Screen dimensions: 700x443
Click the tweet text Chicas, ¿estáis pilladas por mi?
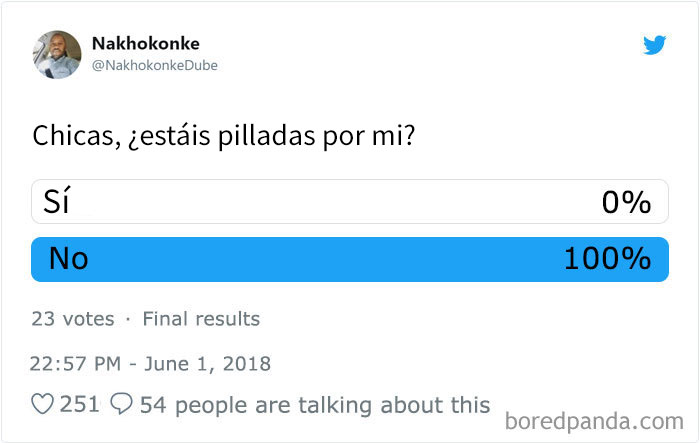point(224,135)
